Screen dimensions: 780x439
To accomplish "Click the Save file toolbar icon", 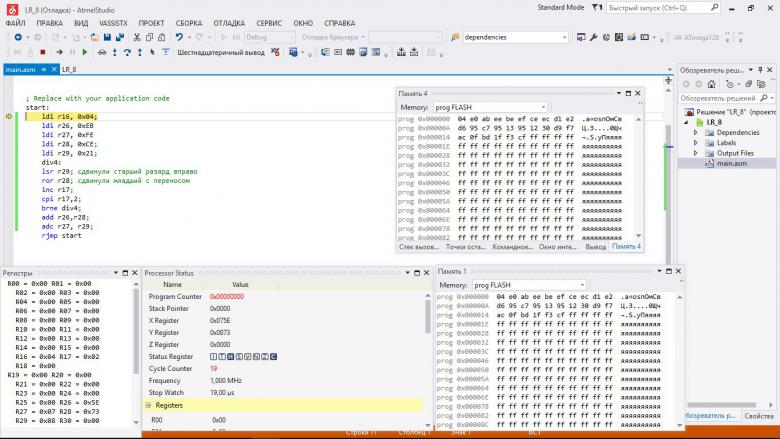I will pos(107,37).
